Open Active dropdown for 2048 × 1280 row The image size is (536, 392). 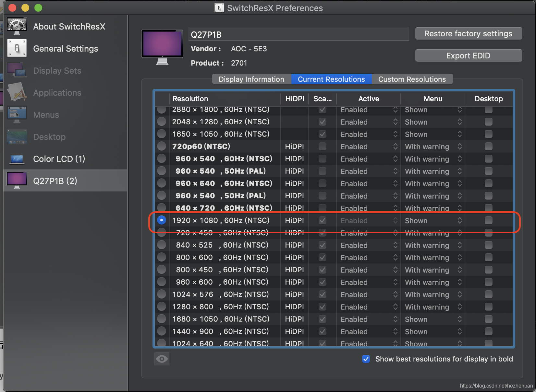coord(369,122)
